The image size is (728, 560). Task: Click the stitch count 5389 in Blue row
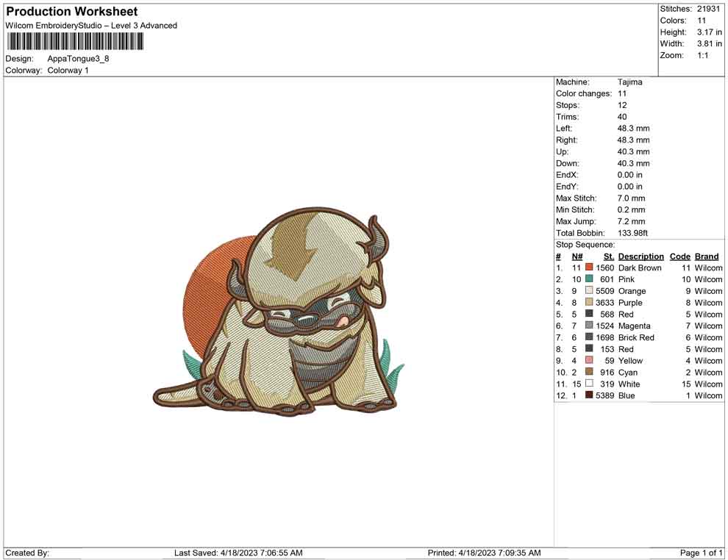click(605, 395)
